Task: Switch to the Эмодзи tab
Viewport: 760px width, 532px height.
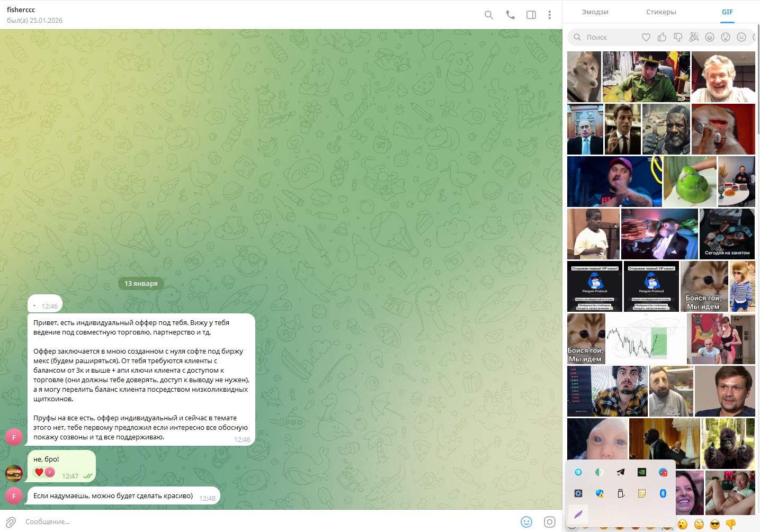Action: [x=595, y=12]
